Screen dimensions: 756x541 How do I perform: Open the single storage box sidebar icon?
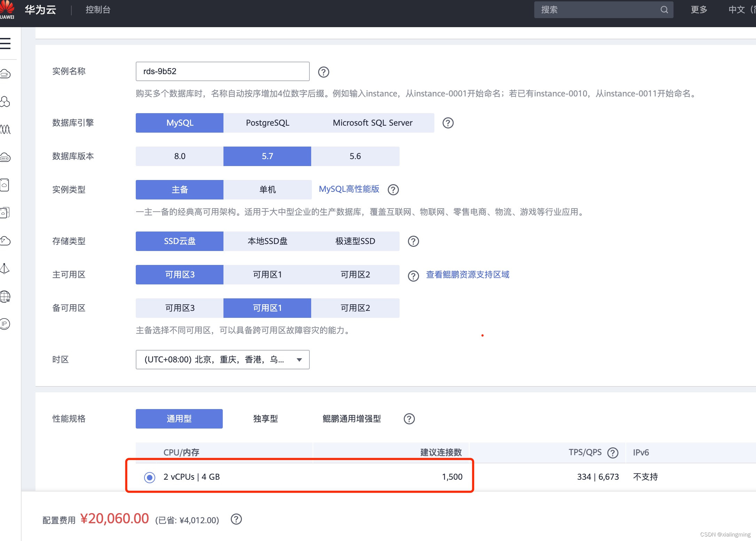[x=5, y=185]
